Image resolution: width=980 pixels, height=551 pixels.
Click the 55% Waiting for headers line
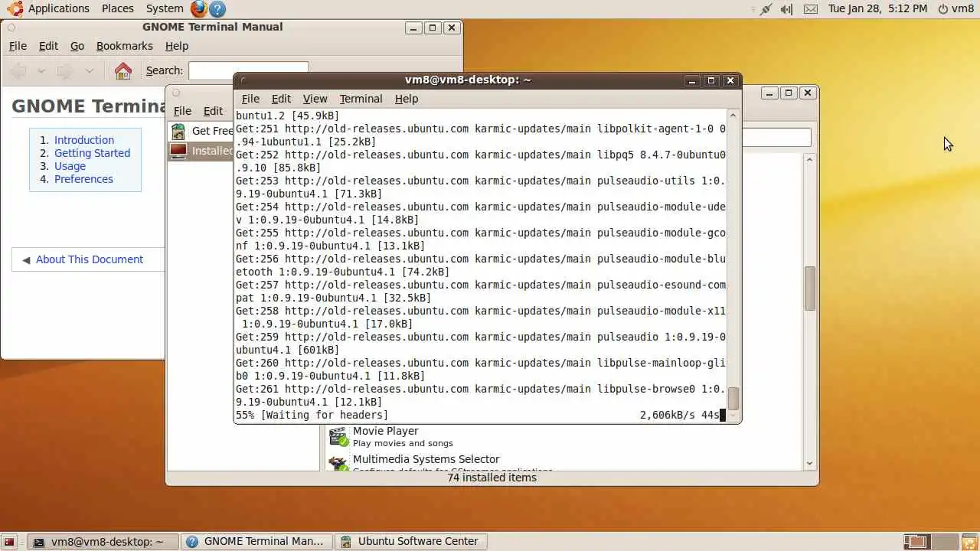481,415
